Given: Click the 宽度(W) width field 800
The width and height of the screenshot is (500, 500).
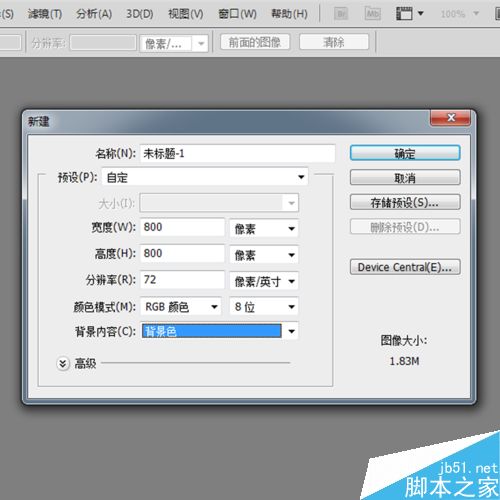Looking at the screenshot, I should coord(182,227).
